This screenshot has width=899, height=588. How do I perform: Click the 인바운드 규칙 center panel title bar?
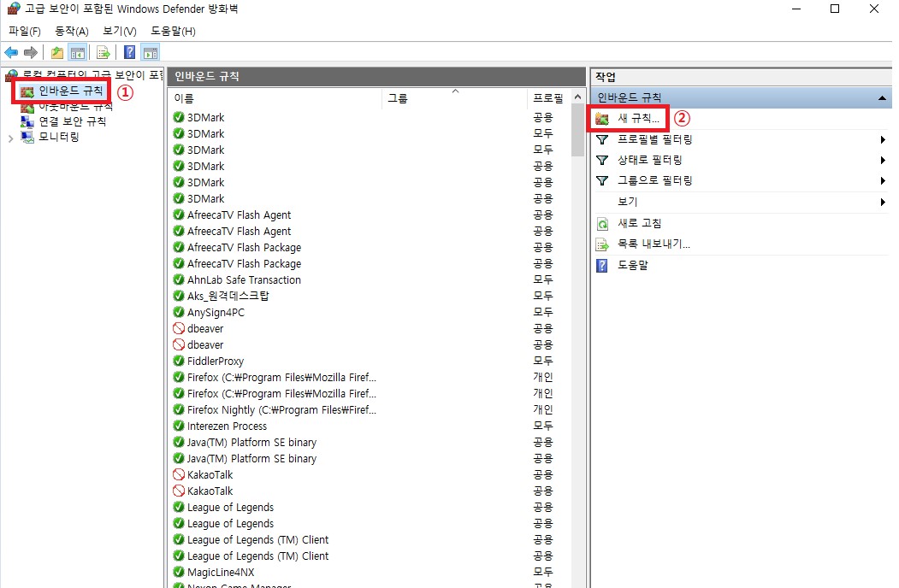pos(376,76)
